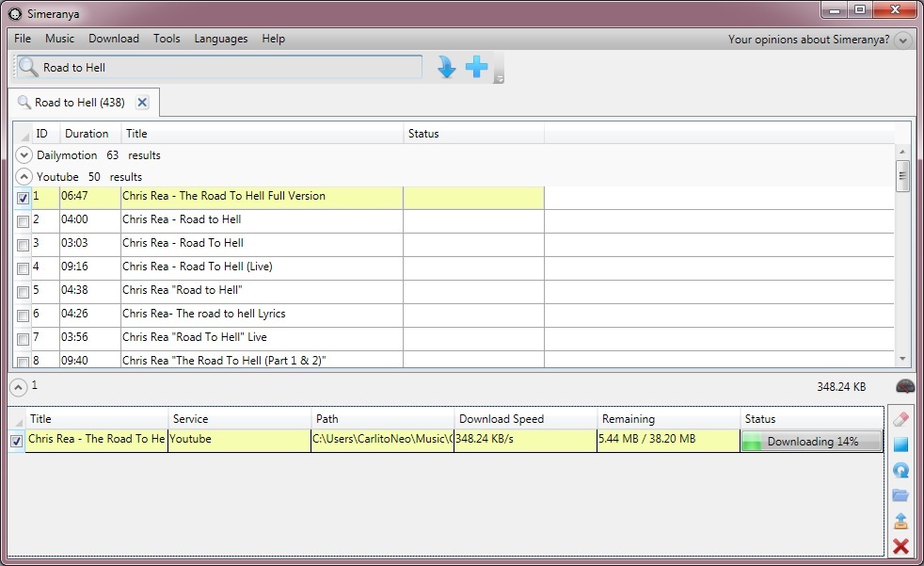Viewport: 924px width, 566px height.
Task: Select 'Chris Rea "Road To Hell" Live'
Action: [195, 337]
